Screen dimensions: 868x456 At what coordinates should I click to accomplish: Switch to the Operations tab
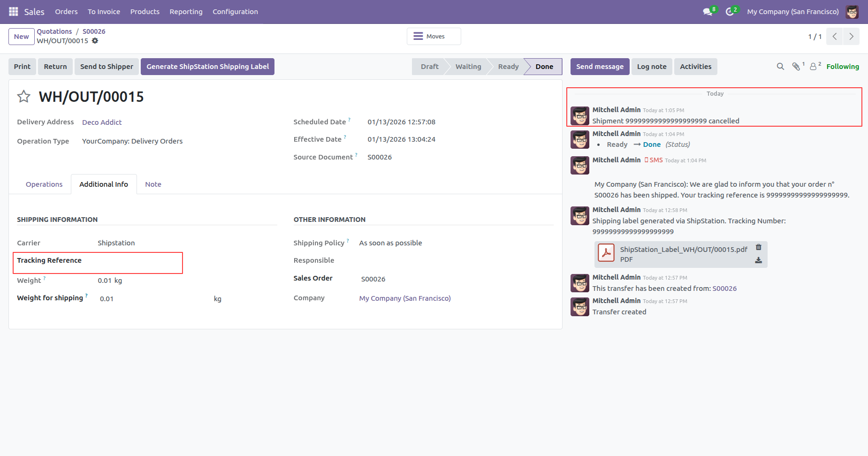(44, 184)
